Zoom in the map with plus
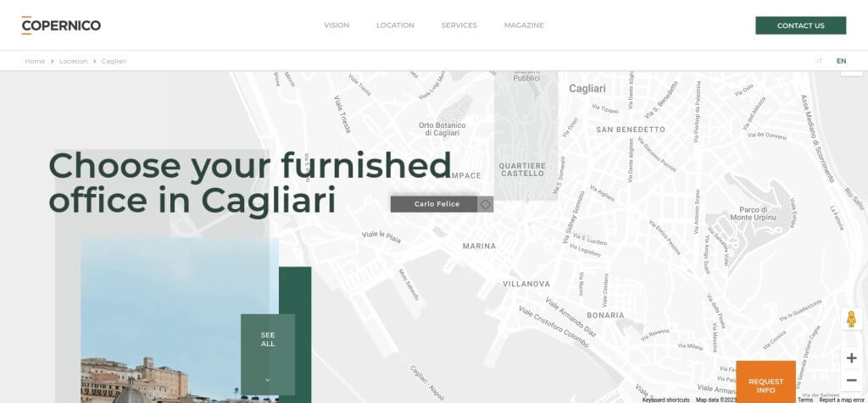868x403 pixels. (851, 358)
